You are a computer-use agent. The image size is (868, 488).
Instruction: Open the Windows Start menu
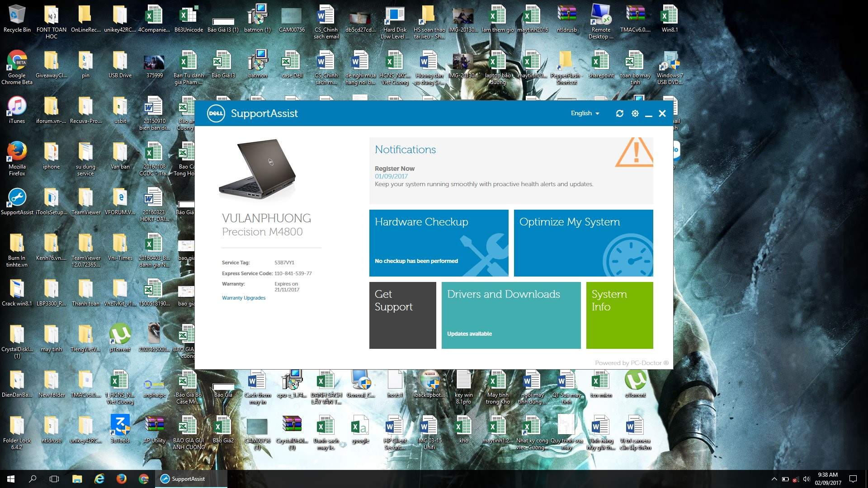[11, 479]
